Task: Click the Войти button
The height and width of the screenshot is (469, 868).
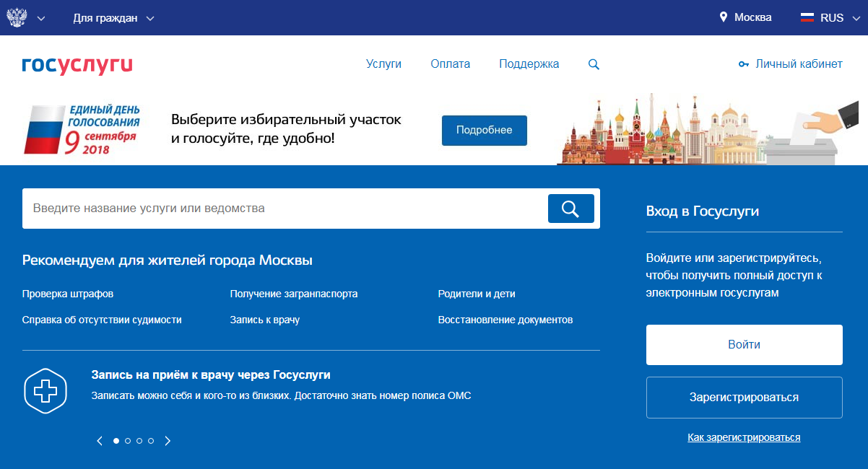Action: tap(744, 345)
